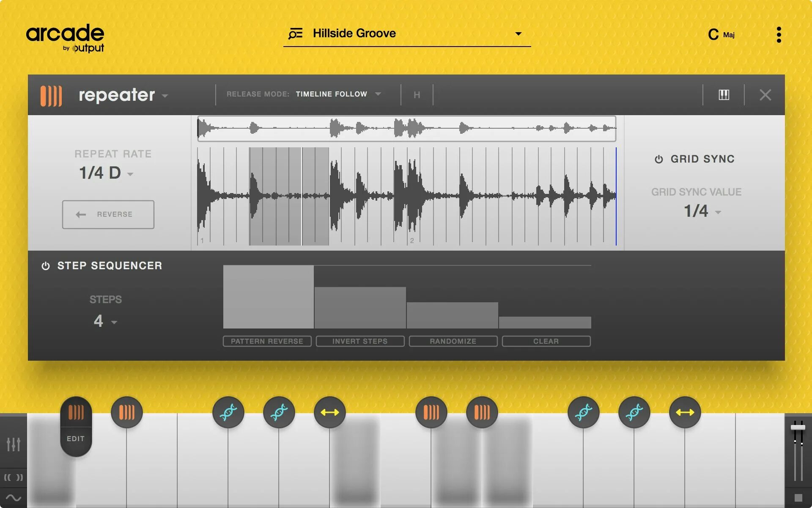Screen dimensions: 812x508
Task: Select the piano/keyboard view icon
Action: (723, 94)
